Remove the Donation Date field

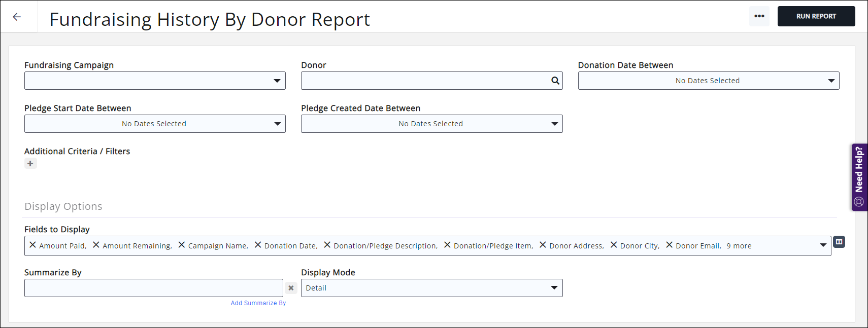[258, 245]
